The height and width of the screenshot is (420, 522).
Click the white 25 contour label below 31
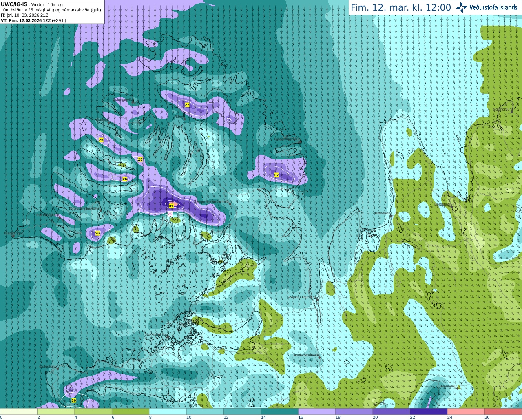click(x=170, y=214)
